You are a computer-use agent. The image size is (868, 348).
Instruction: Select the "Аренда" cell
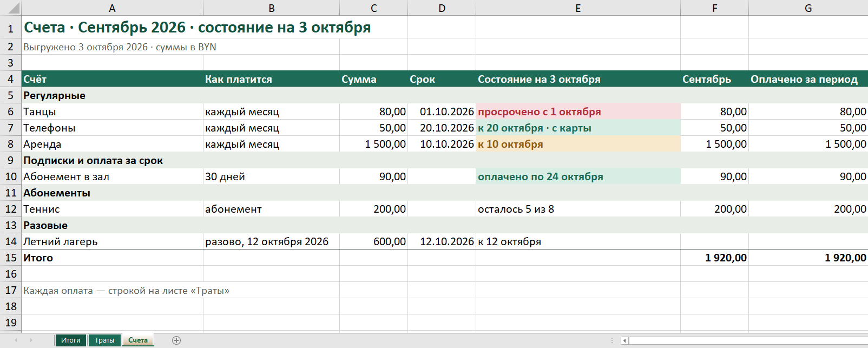(x=112, y=144)
